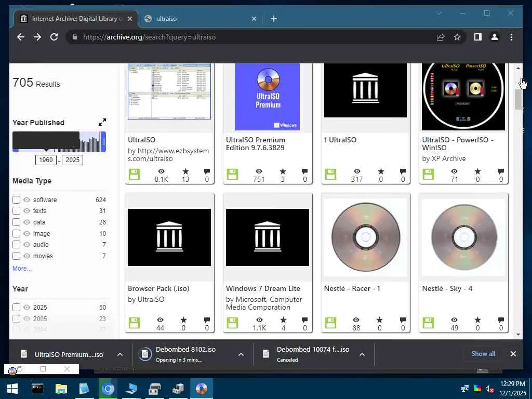532x399 pixels.
Task: Go back to the previous page
Action: tap(21, 37)
